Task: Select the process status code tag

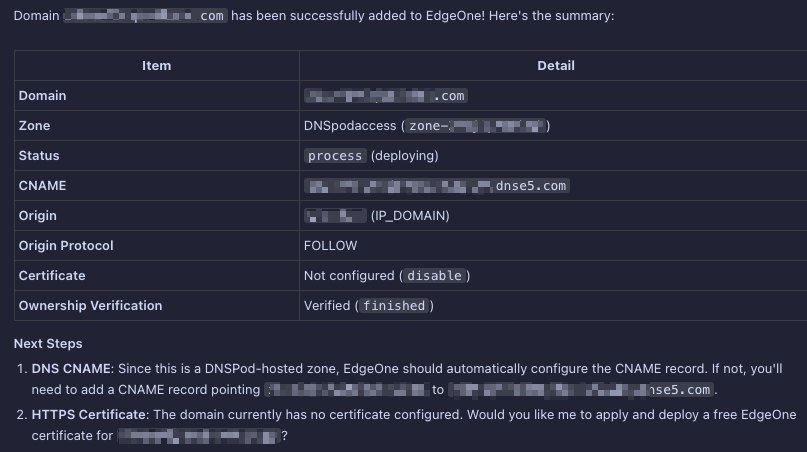Action: pyautogui.click(x=335, y=156)
